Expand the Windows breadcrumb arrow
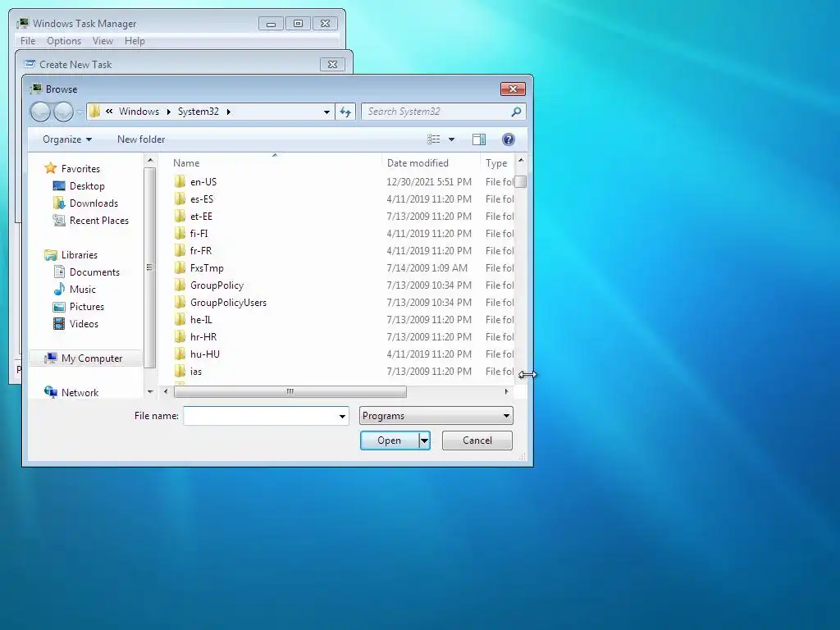This screenshot has width=840, height=630. click(x=169, y=112)
